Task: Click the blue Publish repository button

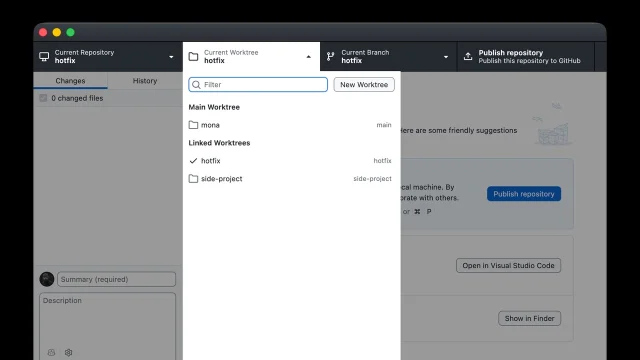Action: (524, 194)
